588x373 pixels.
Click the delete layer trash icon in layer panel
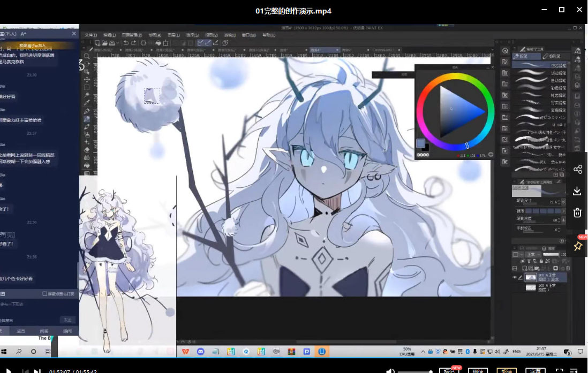pyautogui.click(x=568, y=269)
